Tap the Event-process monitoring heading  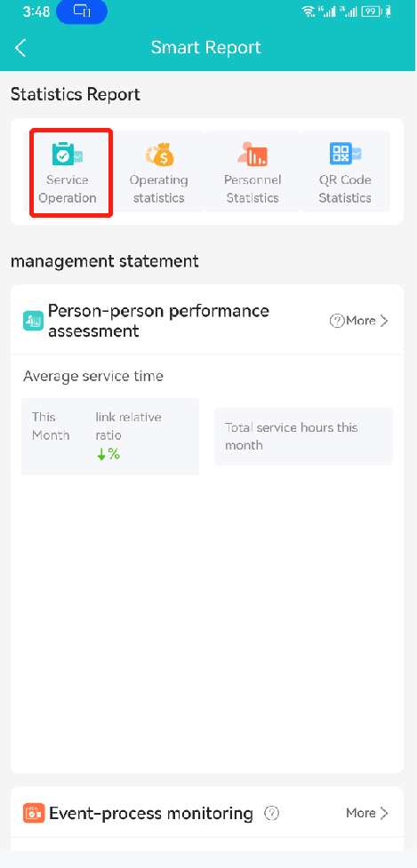(x=150, y=813)
